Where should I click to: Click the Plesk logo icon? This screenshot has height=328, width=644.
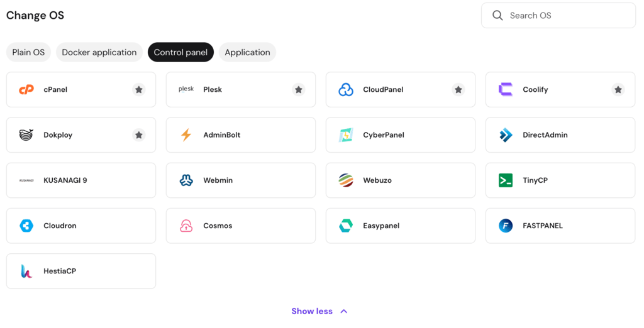pyautogui.click(x=186, y=89)
